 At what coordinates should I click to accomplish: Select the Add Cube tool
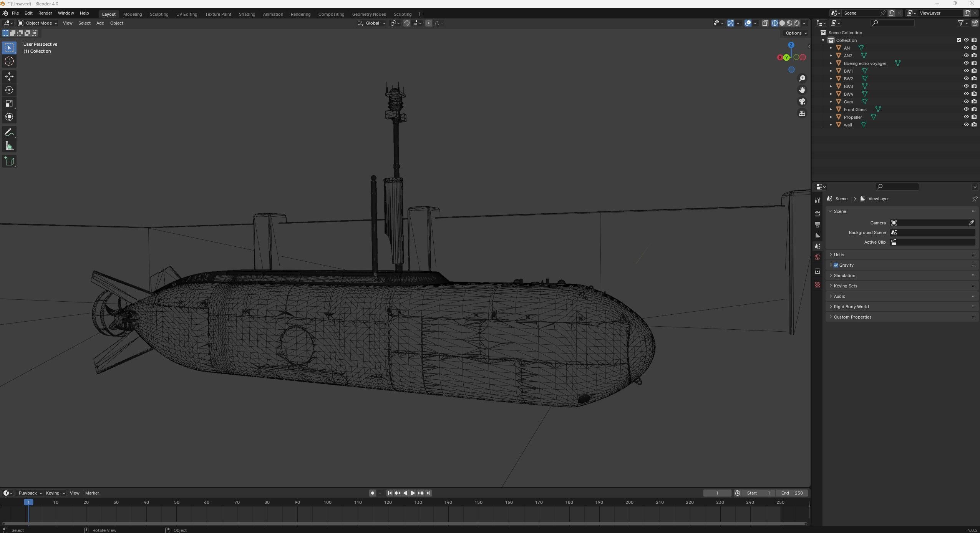[x=9, y=161]
